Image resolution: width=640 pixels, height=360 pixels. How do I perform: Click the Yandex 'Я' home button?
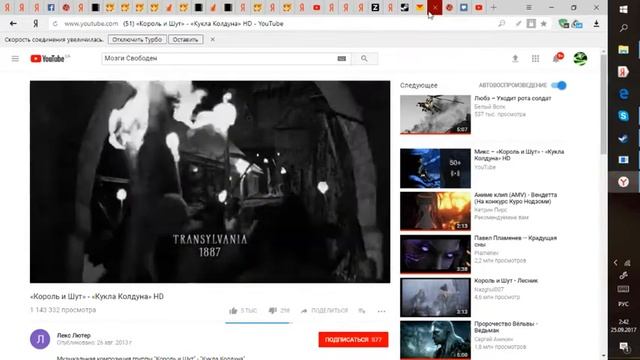click(36, 24)
